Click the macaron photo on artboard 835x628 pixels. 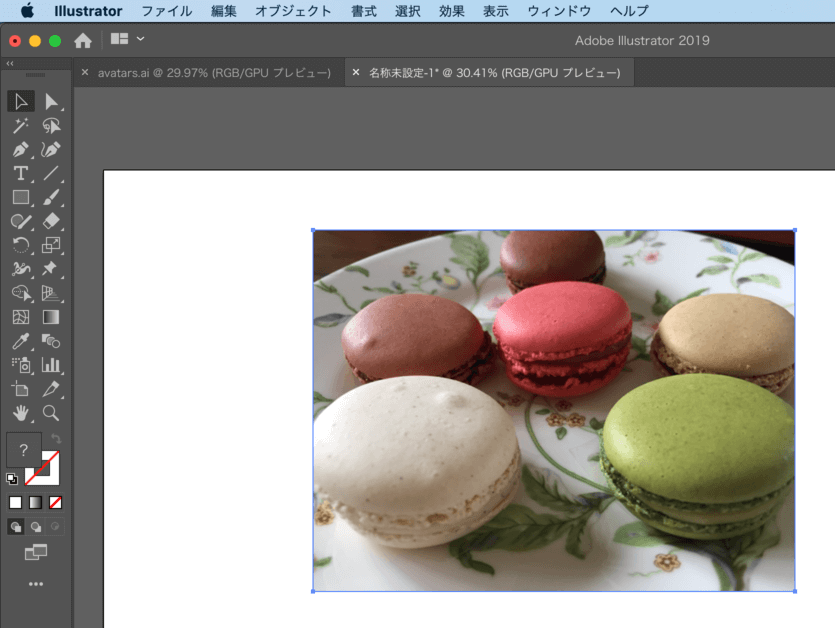[x=553, y=410]
